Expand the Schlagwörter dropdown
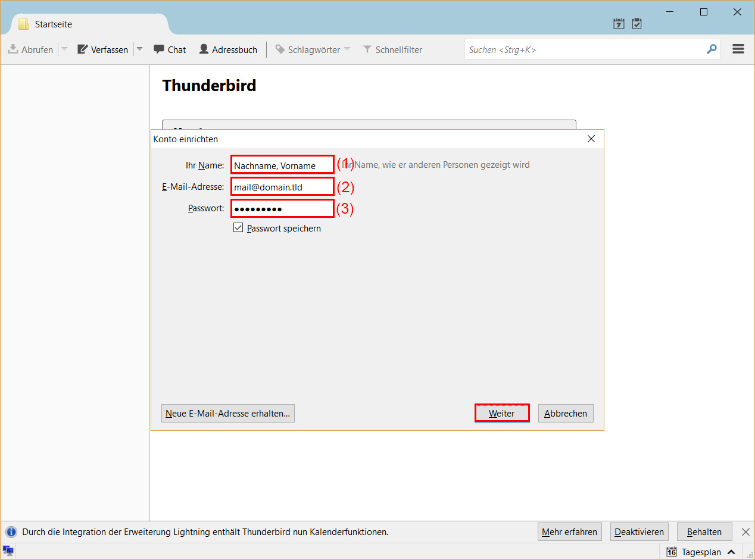The width and height of the screenshot is (755, 560). coord(347,49)
